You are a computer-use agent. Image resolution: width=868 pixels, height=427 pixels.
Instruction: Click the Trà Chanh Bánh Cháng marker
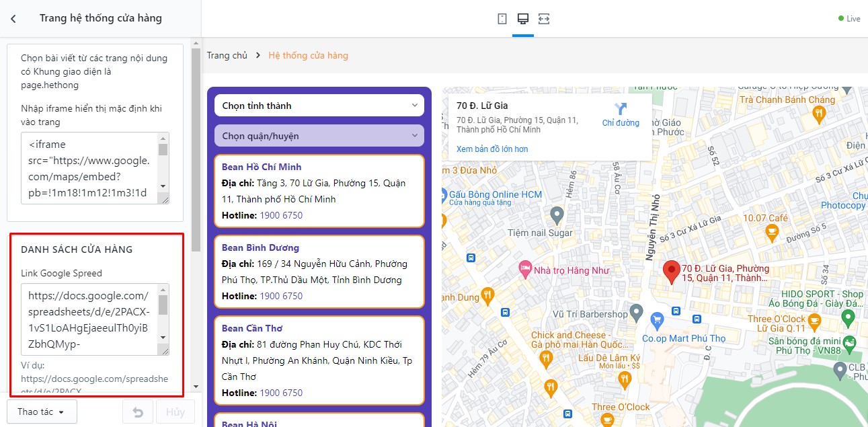pos(818,114)
